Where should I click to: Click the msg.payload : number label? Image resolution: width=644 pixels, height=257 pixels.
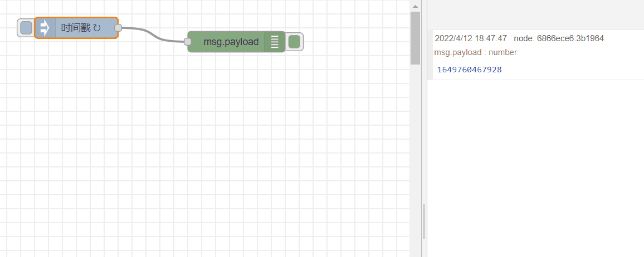point(475,52)
